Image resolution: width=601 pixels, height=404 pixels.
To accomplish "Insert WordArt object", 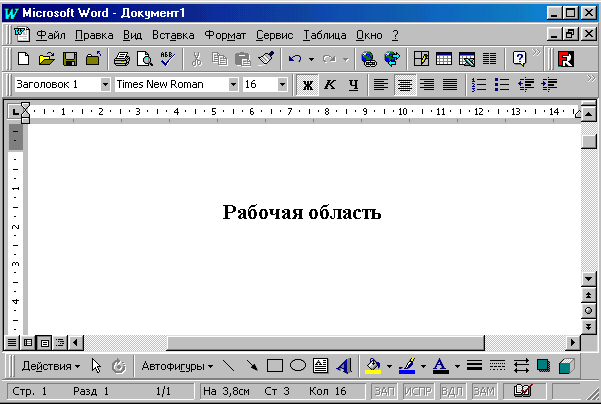I will (x=344, y=366).
